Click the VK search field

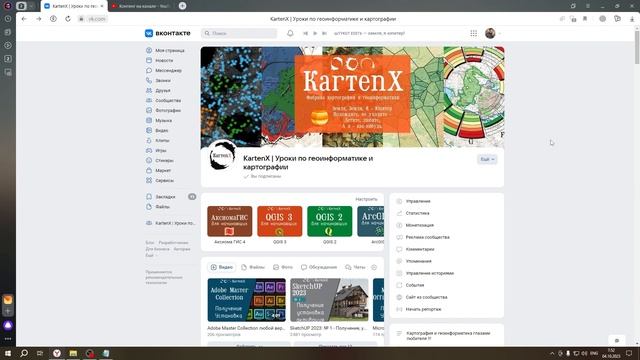[239, 33]
